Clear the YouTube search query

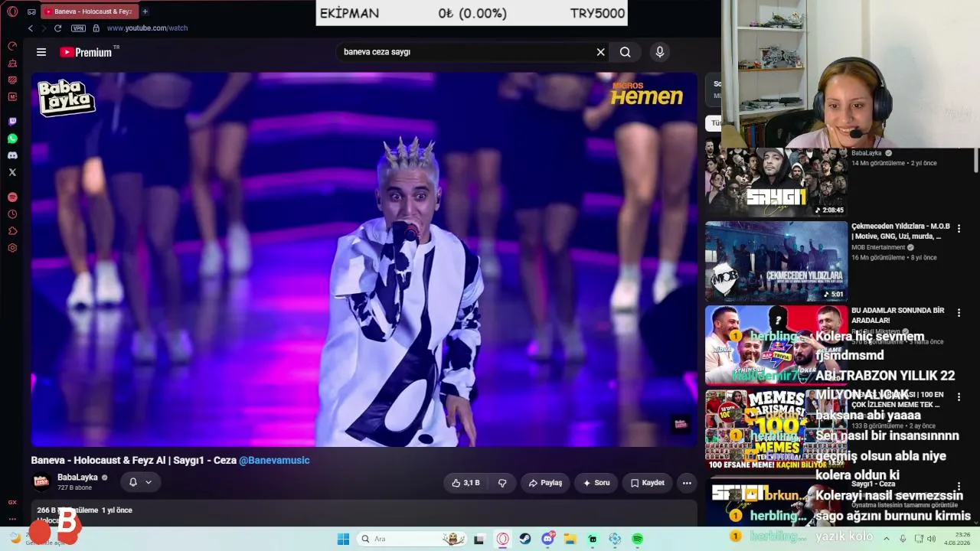601,52
